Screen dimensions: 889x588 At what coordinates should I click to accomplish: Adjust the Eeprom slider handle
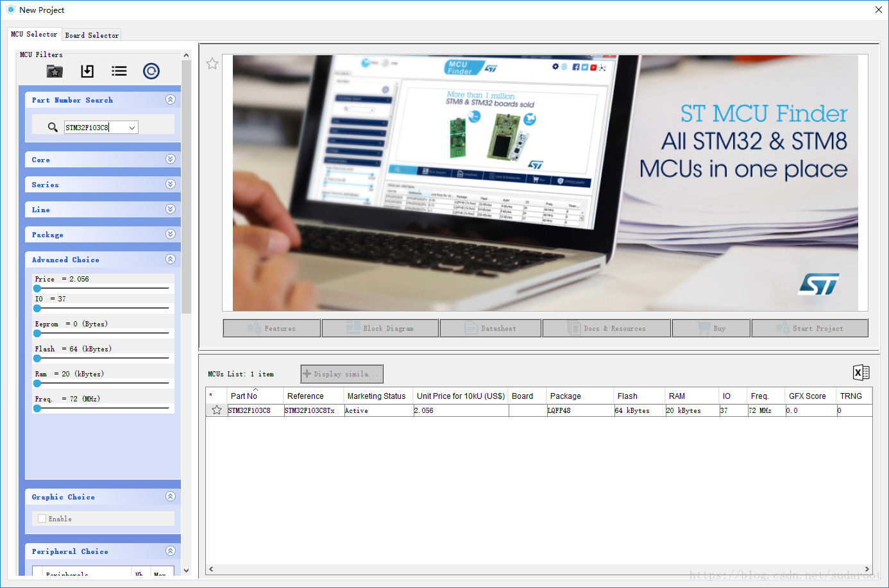[37, 333]
